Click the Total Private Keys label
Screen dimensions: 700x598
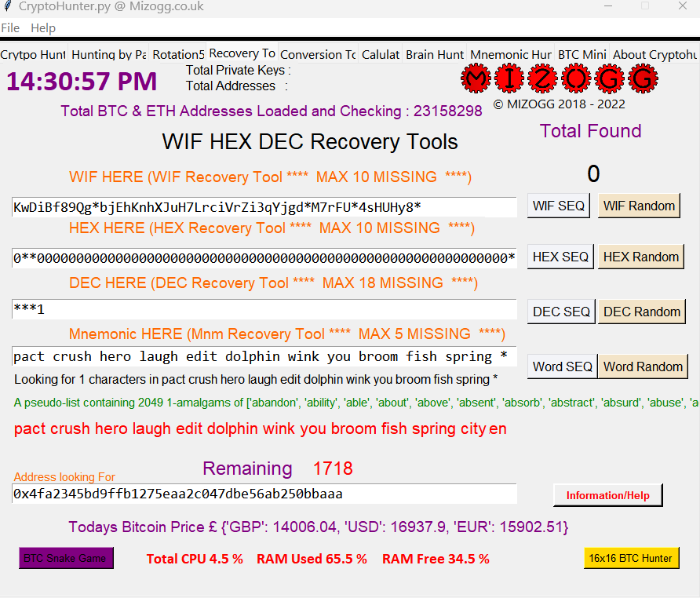point(239,70)
